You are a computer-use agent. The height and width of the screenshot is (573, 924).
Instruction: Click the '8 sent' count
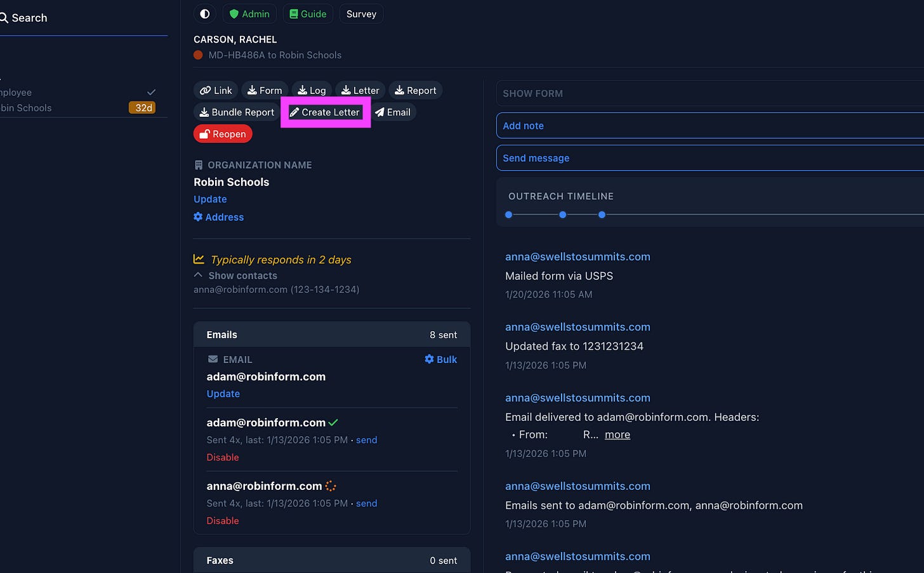click(x=443, y=335)
